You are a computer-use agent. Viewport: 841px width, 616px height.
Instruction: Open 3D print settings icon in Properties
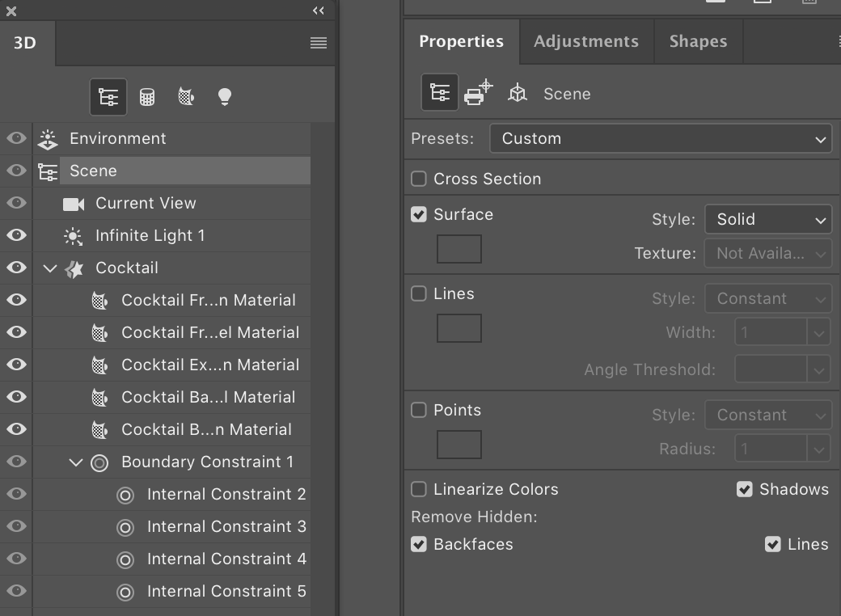[478, 93]
